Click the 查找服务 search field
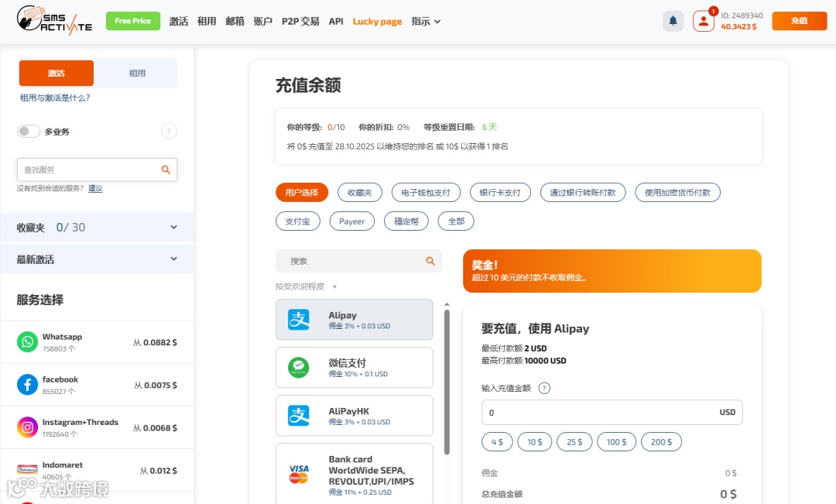 pos(97,170)
